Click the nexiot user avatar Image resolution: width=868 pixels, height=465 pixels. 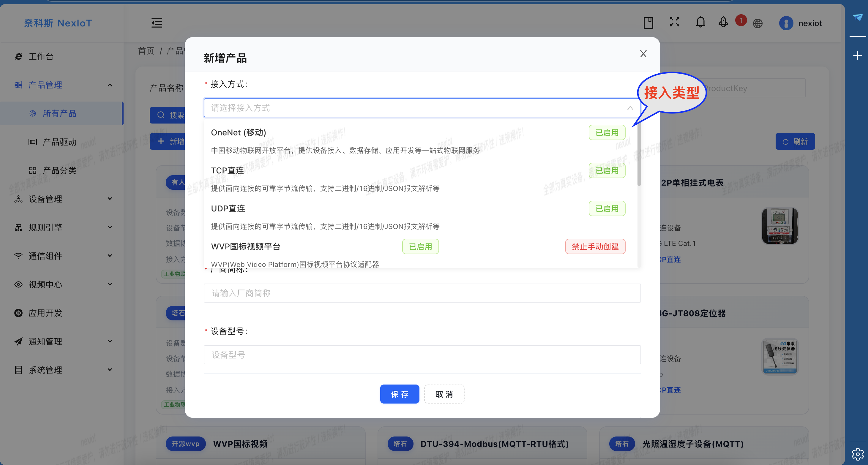click(x=786, y=23)
